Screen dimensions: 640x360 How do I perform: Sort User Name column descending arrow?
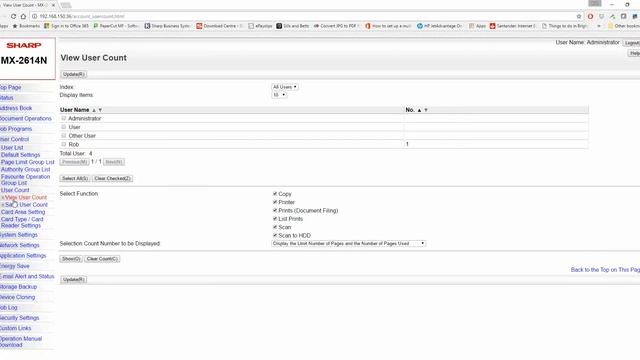[x=100, y=110]
